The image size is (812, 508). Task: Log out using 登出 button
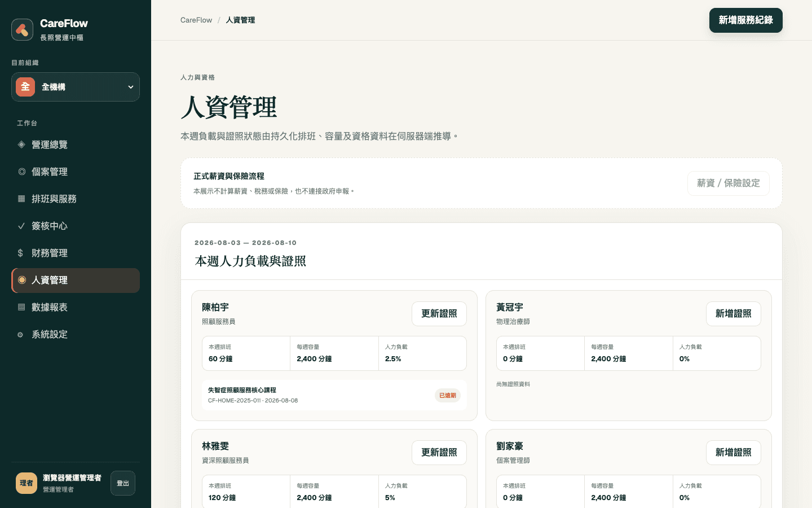tap(123, 483)
